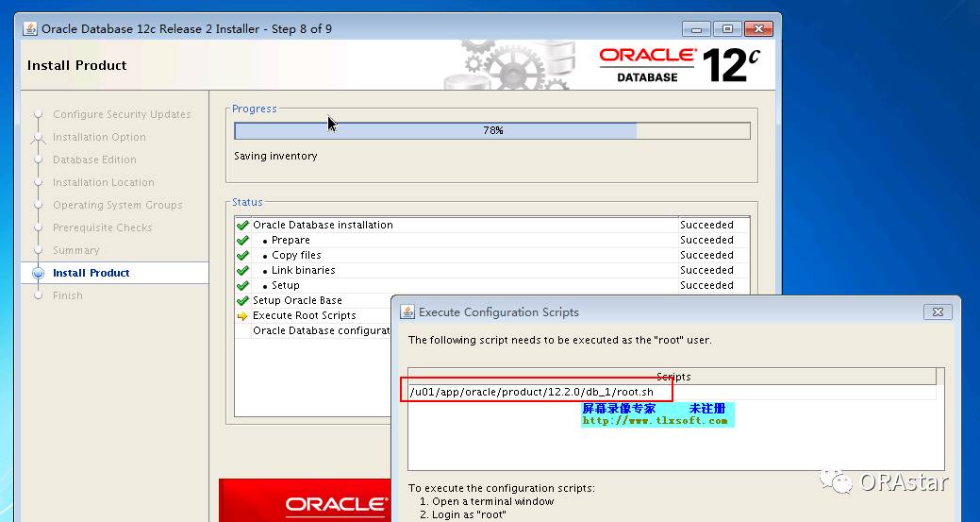This screenshot has width=980, height=522.
Task: Select the Oracle Database installation row
Action: tap(491, 225)
